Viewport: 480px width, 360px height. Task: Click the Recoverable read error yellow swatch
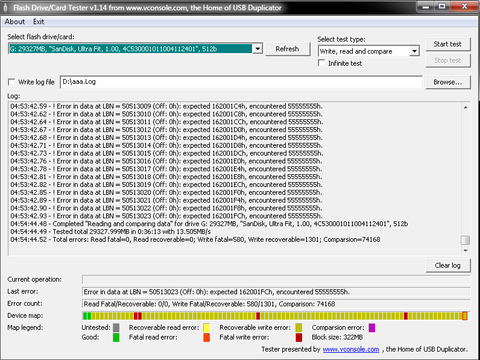click(207, 328)
